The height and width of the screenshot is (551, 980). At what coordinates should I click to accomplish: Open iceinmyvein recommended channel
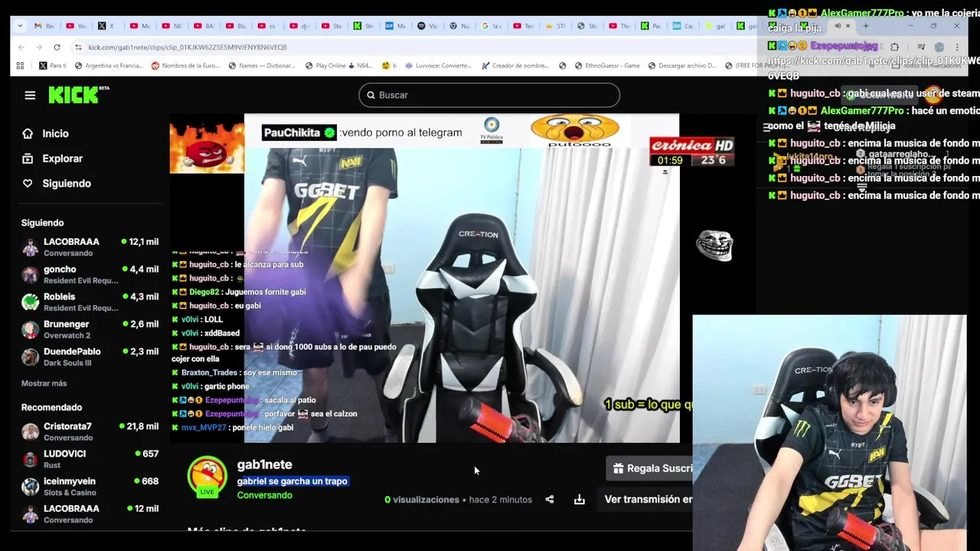[90, 487]
